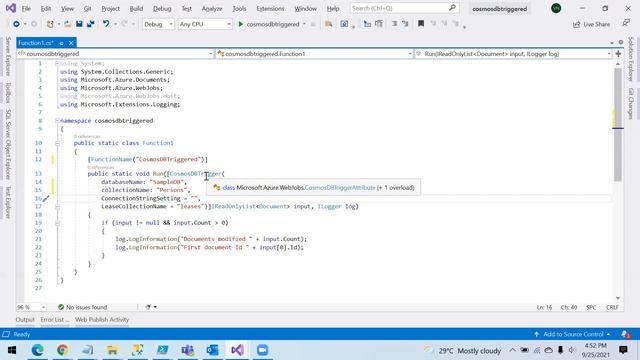Toggle a bookmark with the bookmark icon
This screenshot has height=360, width=640.
point(421,24)
